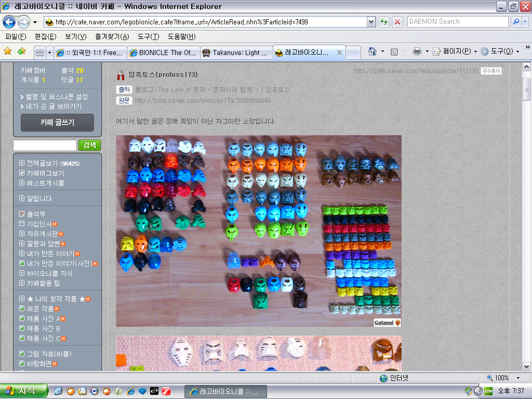
Task: Click the cafe search text field
Action: [45, 145]
